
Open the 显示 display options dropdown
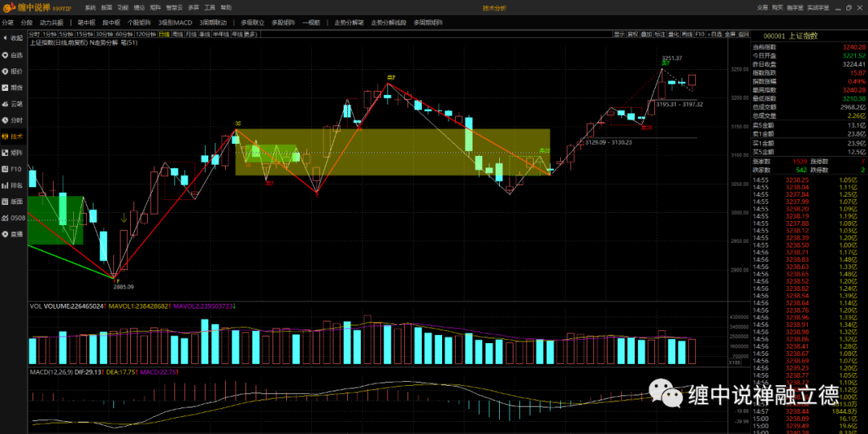click(x=619, y=35)
